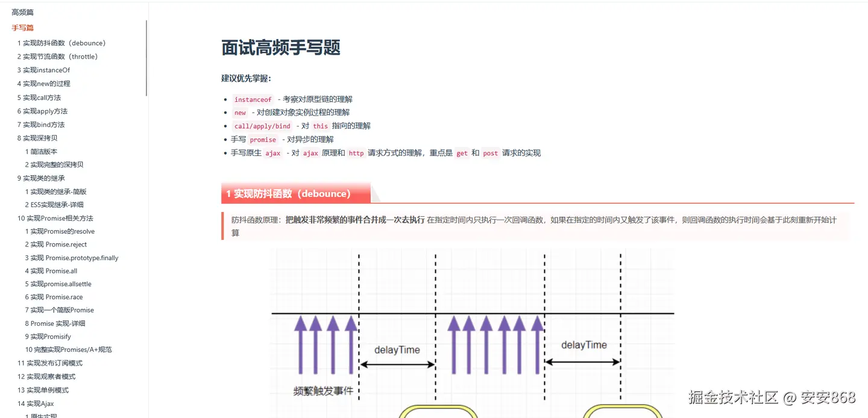Click the 频繁触发事件 label in diagram
The image size is (868, 418).
(x=323, y=391)
